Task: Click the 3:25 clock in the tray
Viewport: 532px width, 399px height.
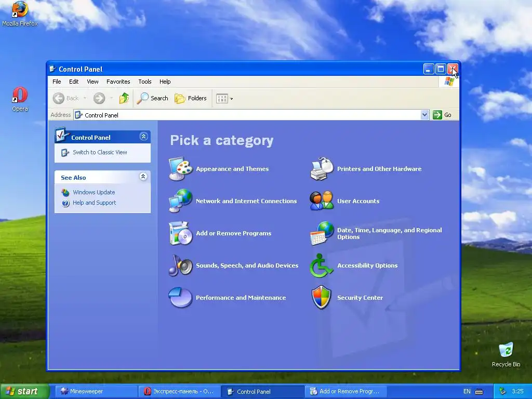Action: click(517, 392)
